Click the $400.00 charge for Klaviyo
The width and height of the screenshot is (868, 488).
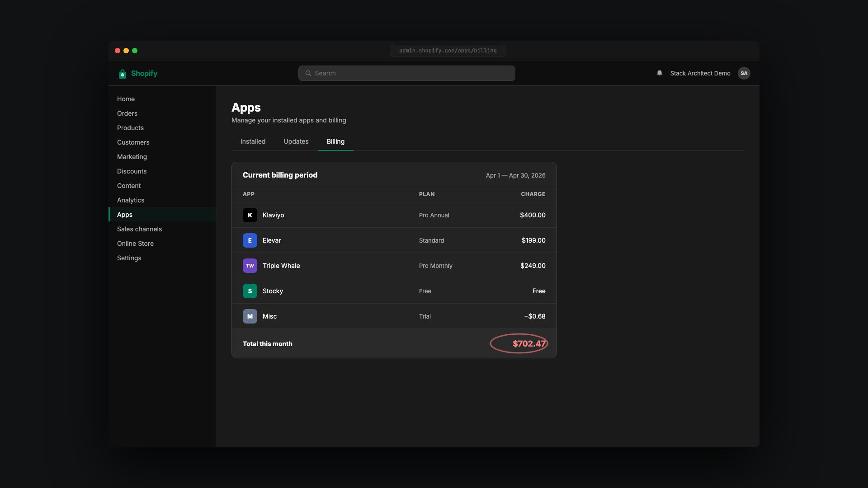[x=533, y=215]
